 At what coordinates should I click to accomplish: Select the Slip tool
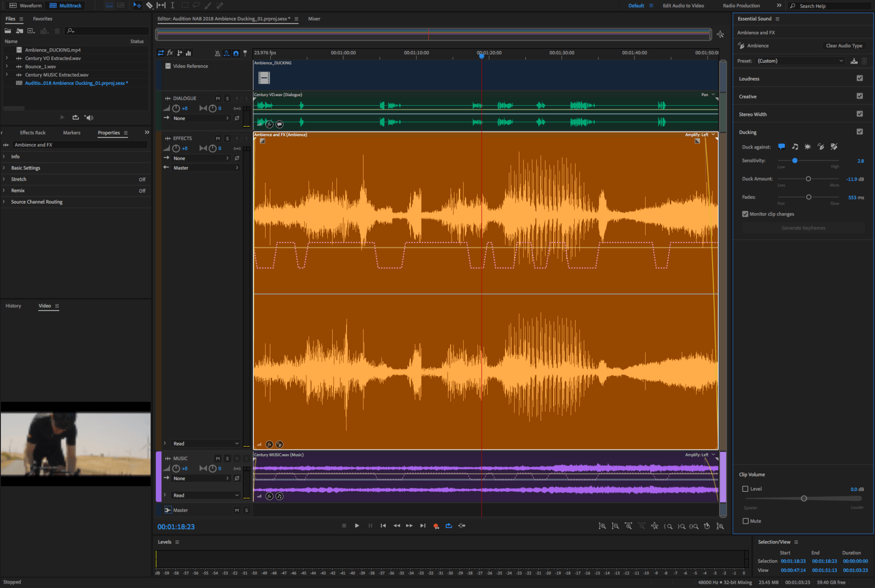click(161, 5)
